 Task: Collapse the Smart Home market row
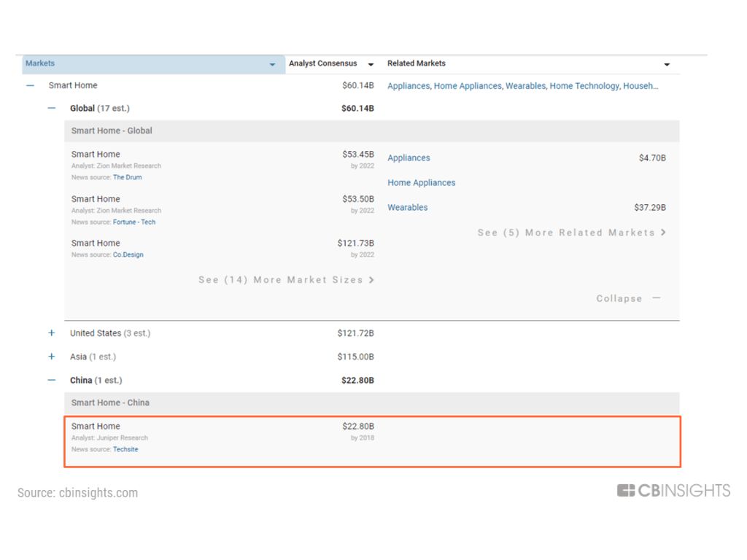pyautogui.click(x=30, y=86)
